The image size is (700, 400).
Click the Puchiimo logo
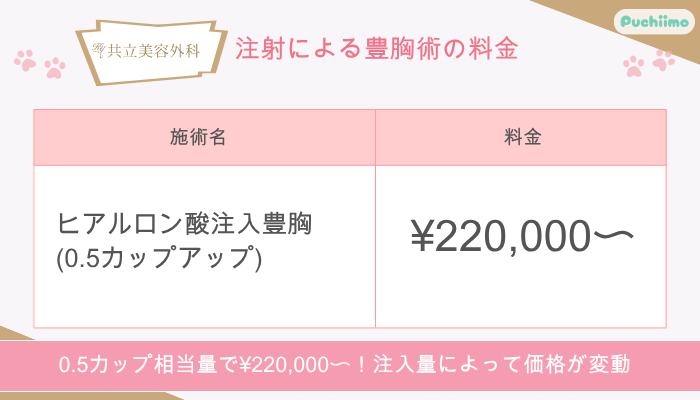coord(654,22)
